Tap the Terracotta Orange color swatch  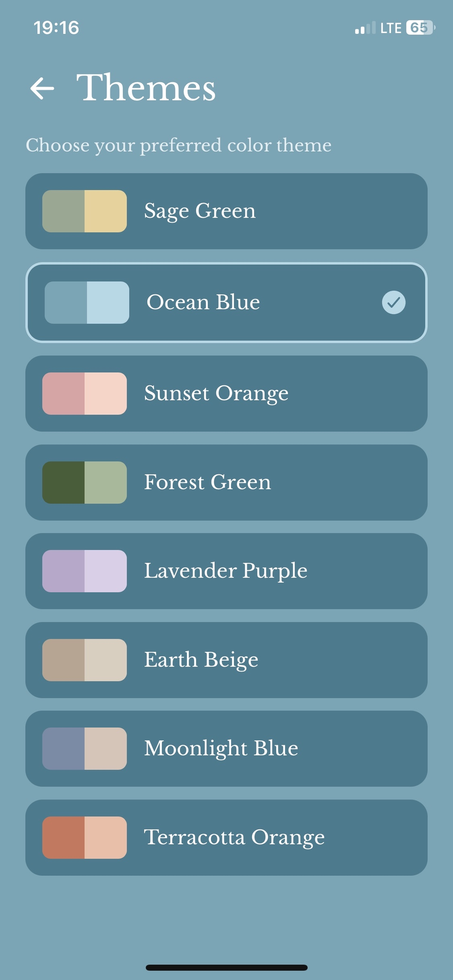[x=84, y=838]
